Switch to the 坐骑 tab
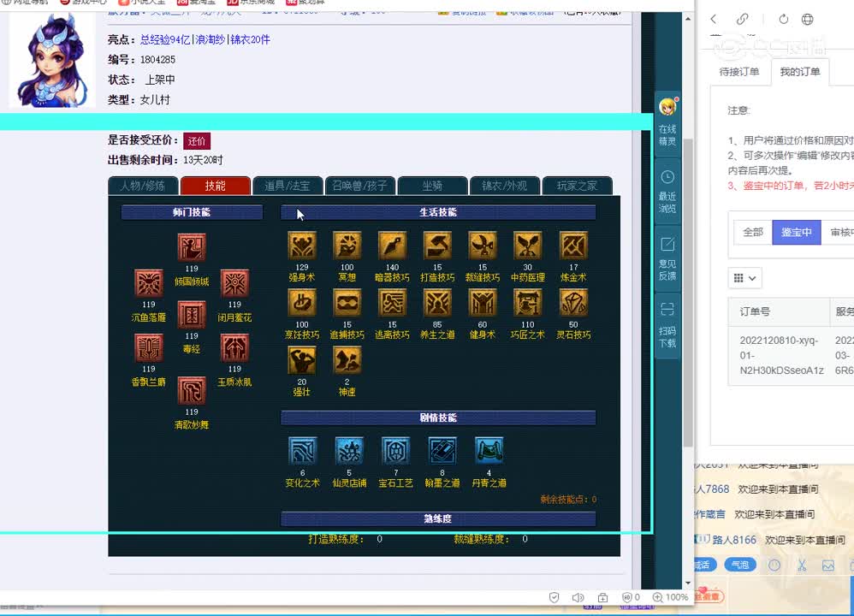Image resolution: width=854 pixels, height=616 pixels. [432, 186]
